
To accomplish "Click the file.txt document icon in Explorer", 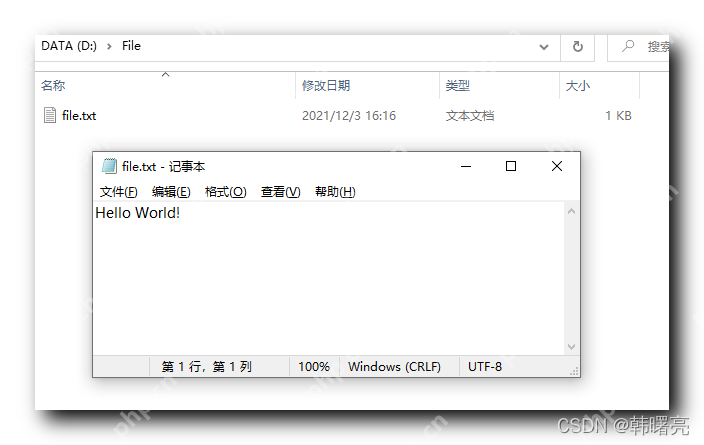I will coord(50,115).
